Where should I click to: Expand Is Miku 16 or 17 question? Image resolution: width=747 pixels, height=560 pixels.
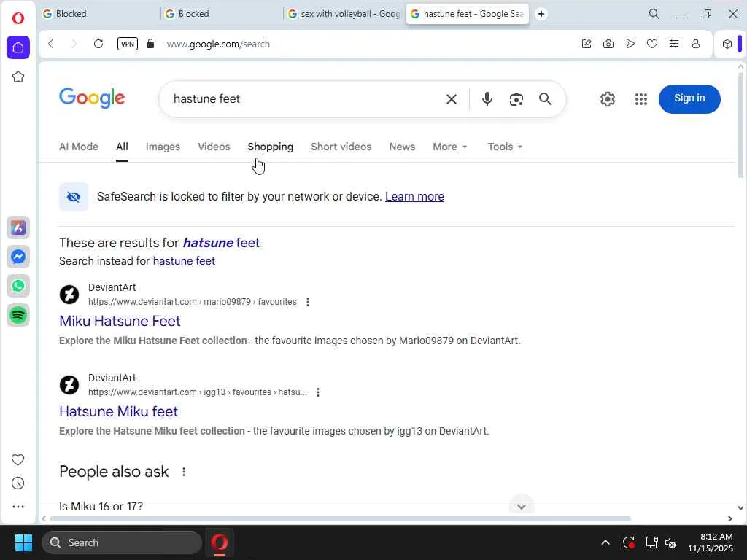[295, 506]
